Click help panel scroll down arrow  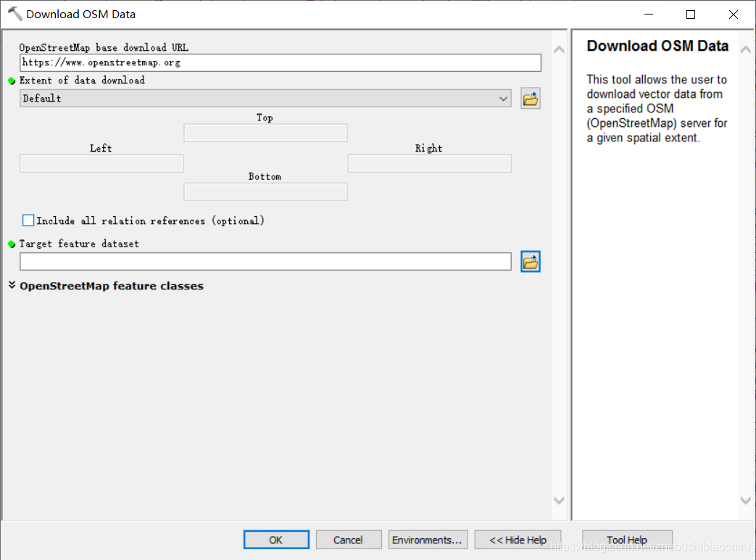[745, 501]
